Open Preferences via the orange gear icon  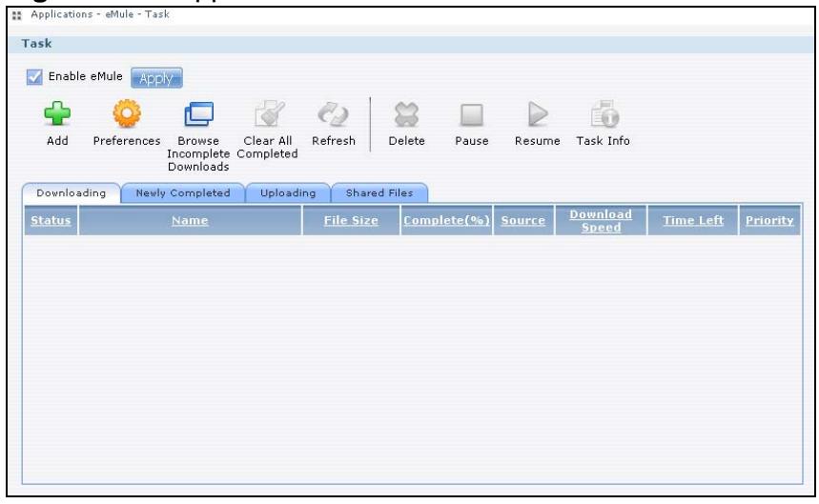coord(127,113)
